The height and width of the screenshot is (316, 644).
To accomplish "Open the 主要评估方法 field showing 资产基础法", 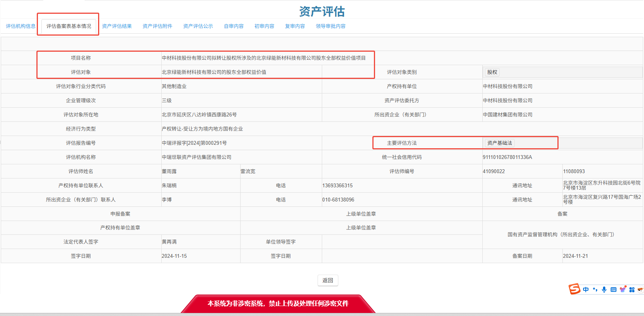I will point(562,143).
